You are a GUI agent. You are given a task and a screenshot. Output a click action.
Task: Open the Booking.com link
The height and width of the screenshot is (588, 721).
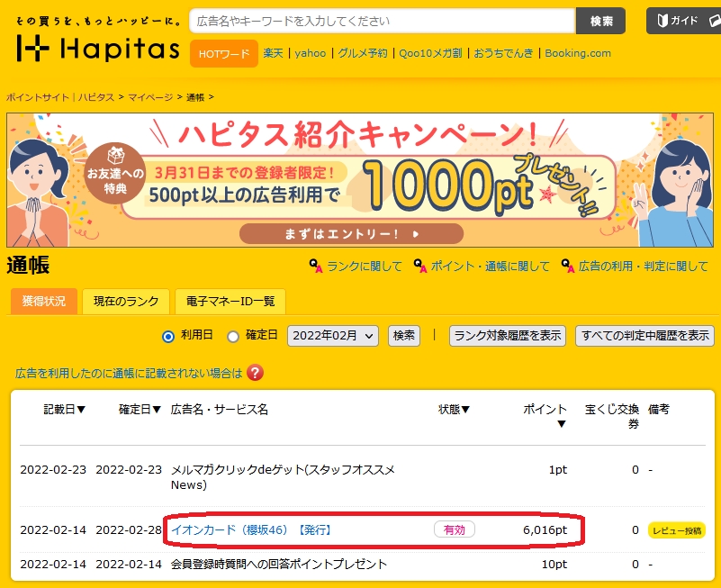578,53
